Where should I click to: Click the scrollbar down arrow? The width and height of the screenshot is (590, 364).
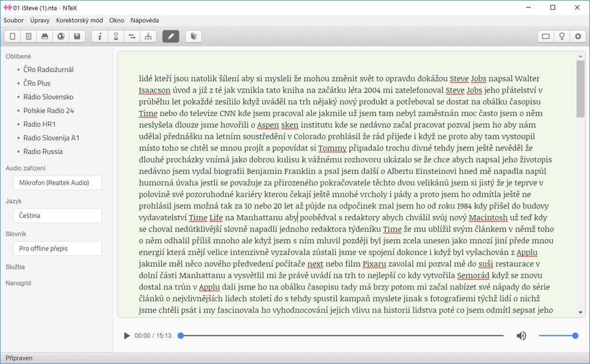tap(580, 312)
